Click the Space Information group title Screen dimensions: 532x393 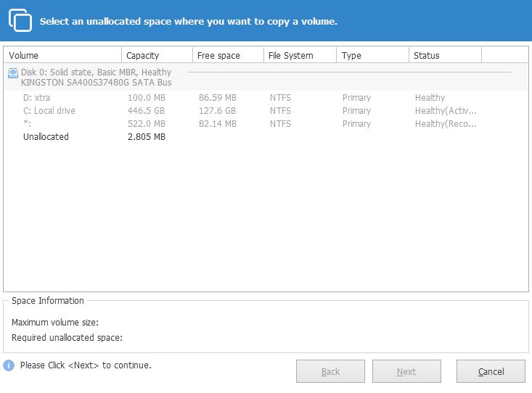click(47, 301)
